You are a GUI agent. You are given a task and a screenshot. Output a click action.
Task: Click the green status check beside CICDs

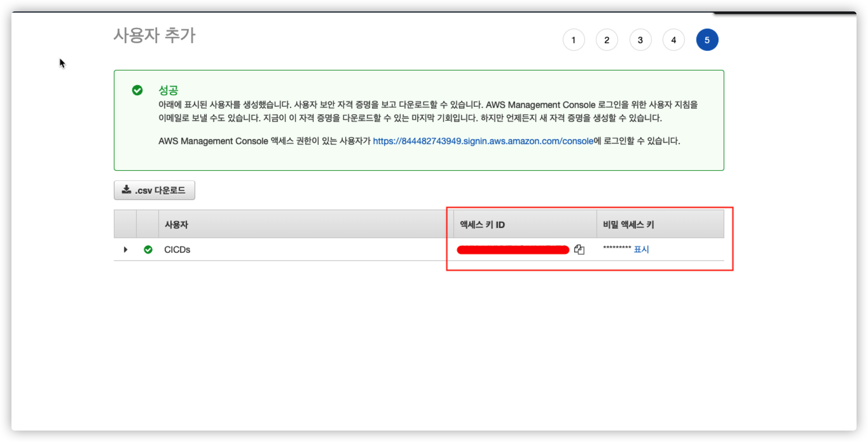coord(148,250)
